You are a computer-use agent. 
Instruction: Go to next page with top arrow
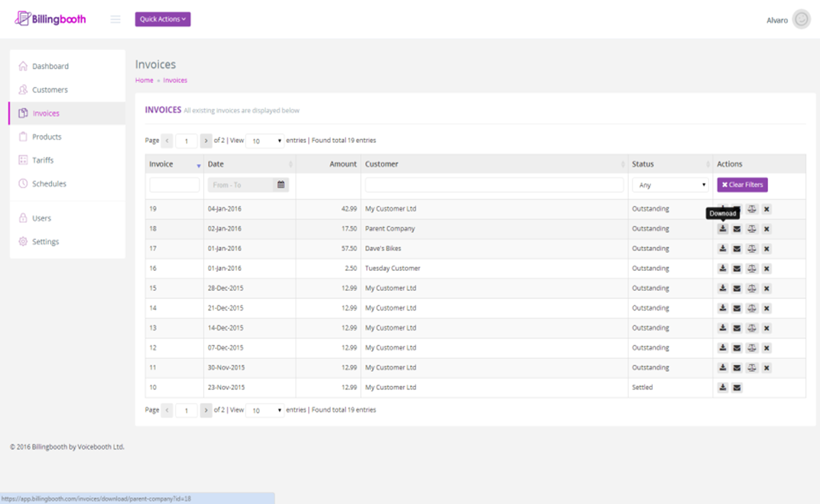click(x=206, y=140)
